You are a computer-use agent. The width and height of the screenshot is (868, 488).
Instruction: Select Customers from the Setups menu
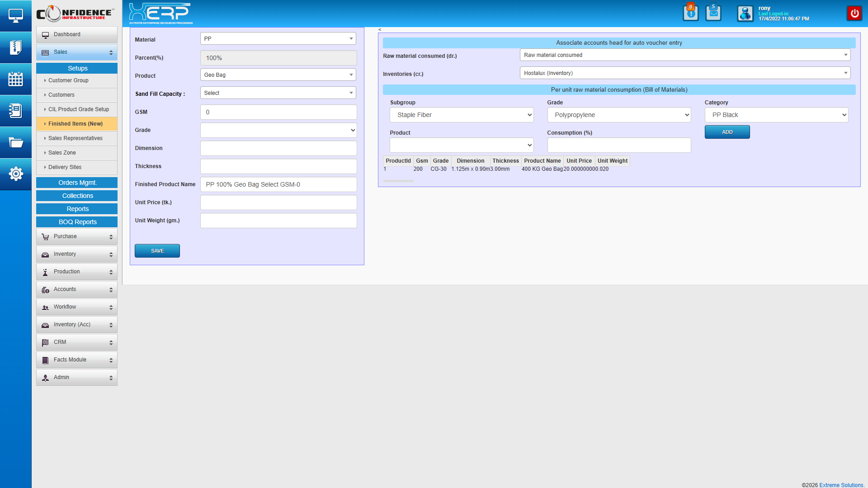pyautogui.click(x=62, y=95)
